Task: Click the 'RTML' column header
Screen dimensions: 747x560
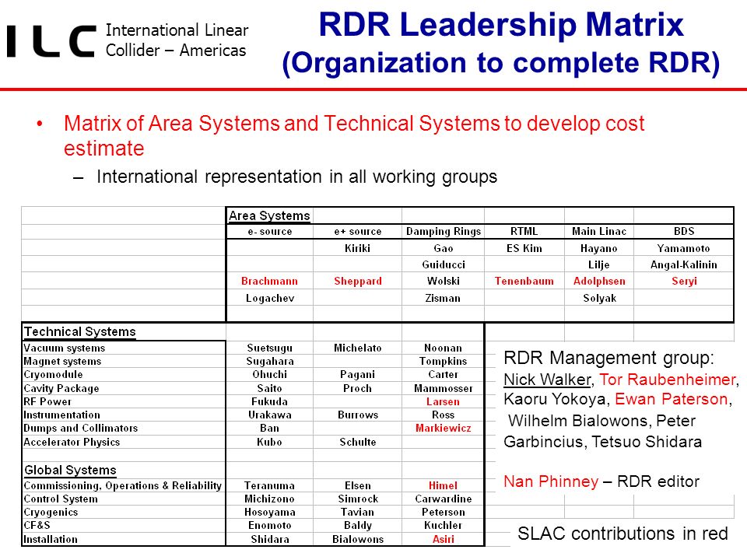Action: 524,232
